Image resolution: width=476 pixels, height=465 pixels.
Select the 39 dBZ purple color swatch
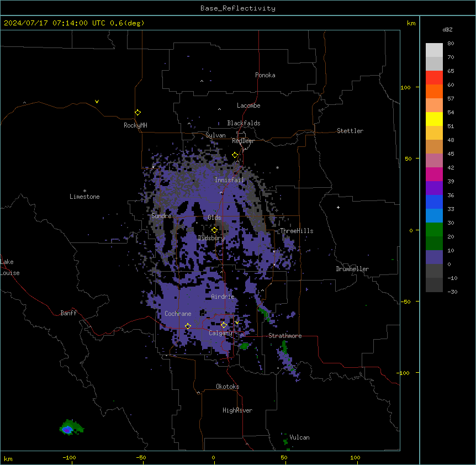[434, 188]
